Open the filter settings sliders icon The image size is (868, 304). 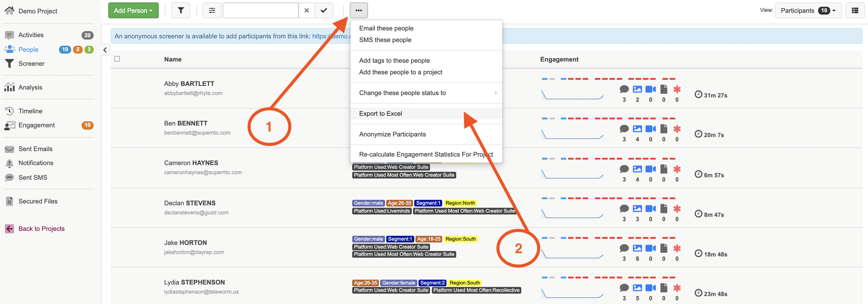(212, 10)
